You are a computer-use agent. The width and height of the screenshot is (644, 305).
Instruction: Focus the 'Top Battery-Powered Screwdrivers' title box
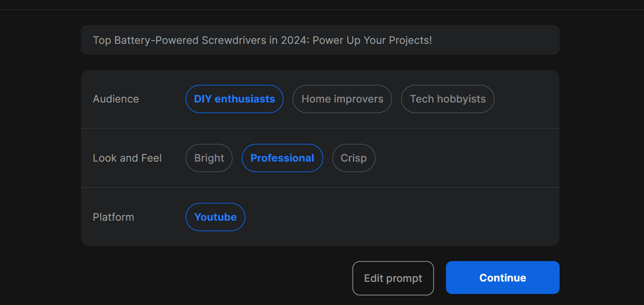pyautogui.click(x=320, y=40)
